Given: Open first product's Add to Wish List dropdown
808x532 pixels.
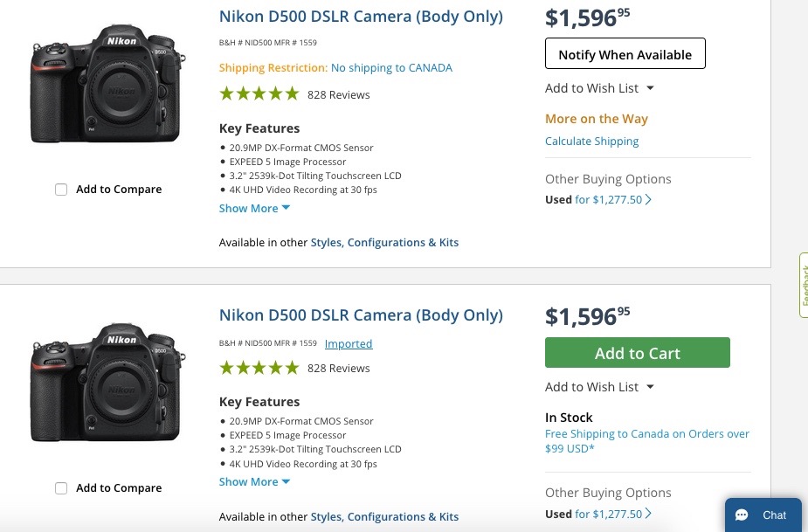Looking at the screenshot, I should pyautogui.click(x=599, y=88).
